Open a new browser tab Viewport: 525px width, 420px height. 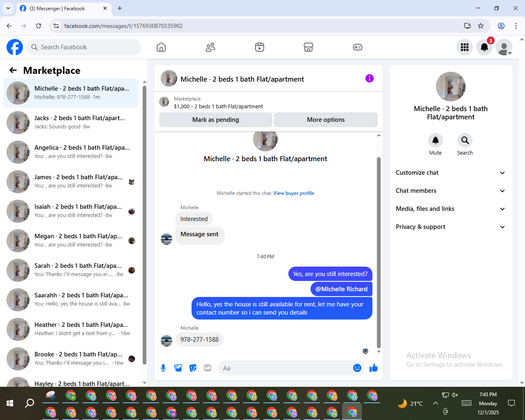[x=120, y=8]
